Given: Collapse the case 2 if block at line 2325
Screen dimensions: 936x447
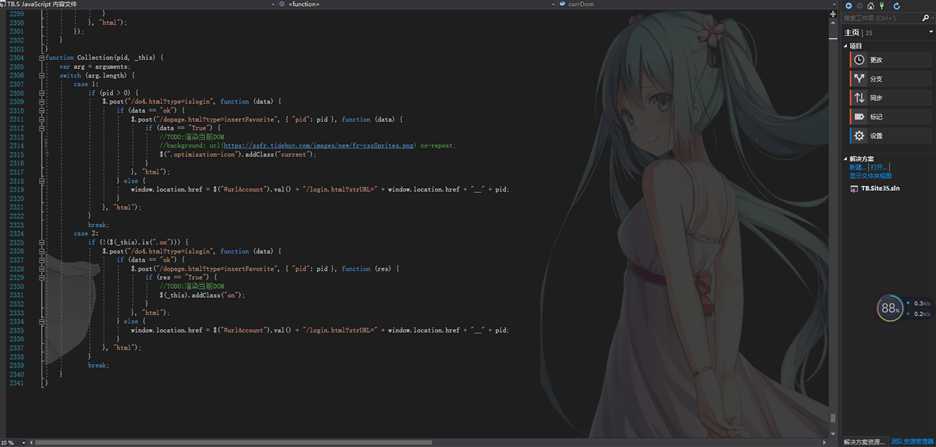Looking at the screenshot, I should [42, 242].
